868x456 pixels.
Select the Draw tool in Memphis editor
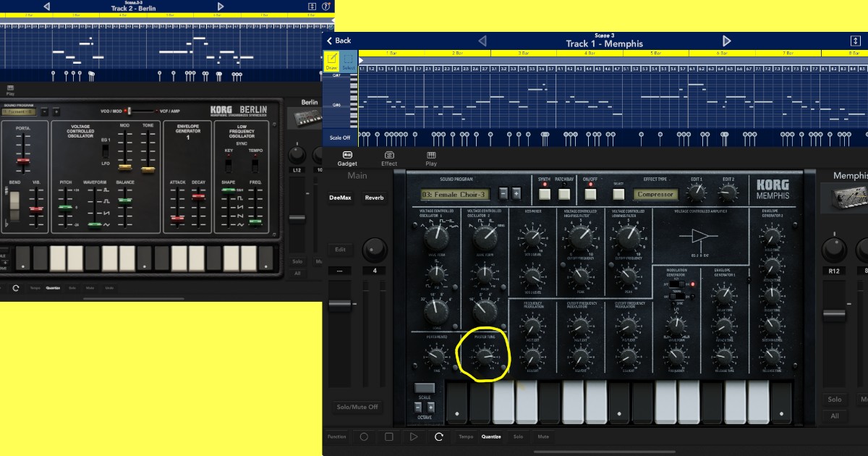click(x=331, y=61)
